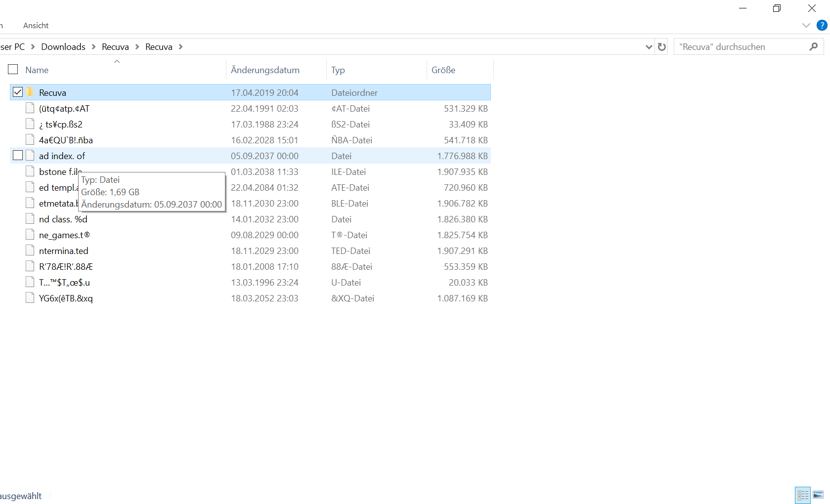This screenshot has height=504, width=830.
Task: Toggle the select-all checkbox in header
Action: (x=13, y=70)
